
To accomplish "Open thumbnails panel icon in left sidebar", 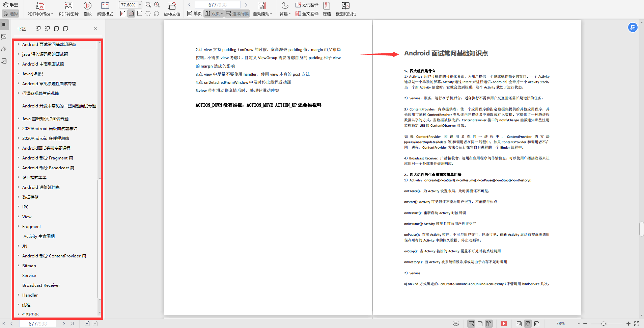I will click(x=4, y=36).
